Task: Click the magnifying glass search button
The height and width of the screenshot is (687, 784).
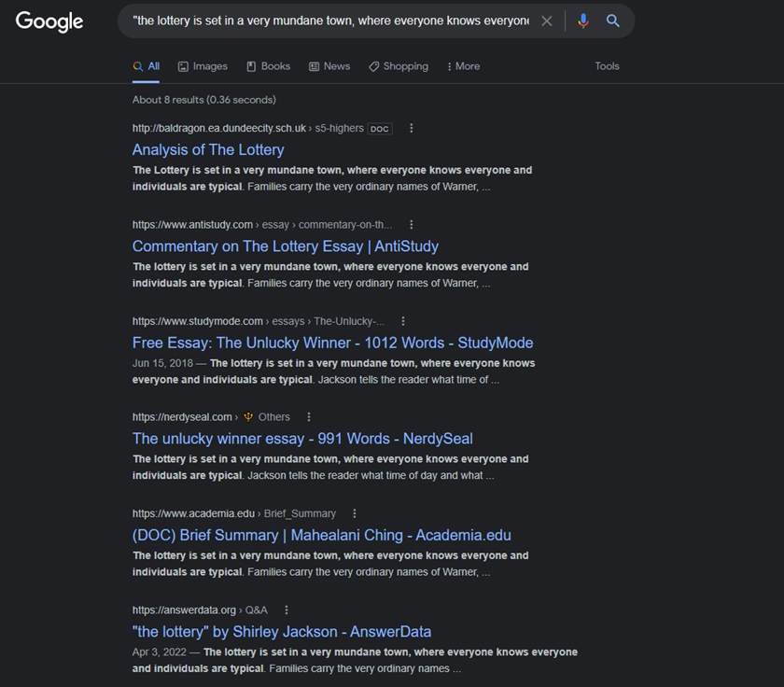Action: pos(613,21)
